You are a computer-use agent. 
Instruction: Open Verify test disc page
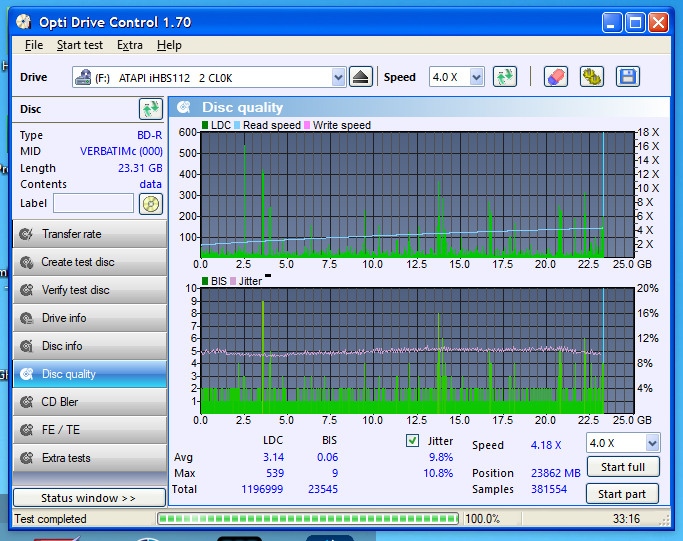point(90,290)
